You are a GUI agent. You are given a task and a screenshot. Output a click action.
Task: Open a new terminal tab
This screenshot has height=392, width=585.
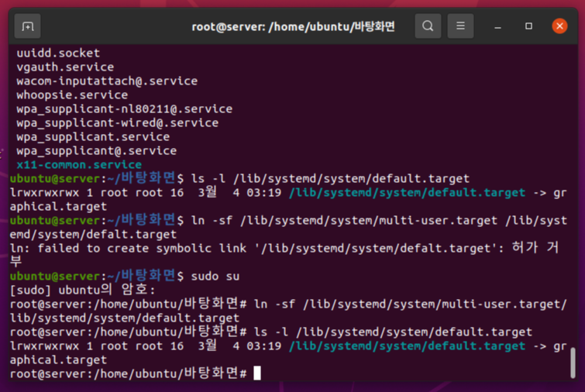28,26
